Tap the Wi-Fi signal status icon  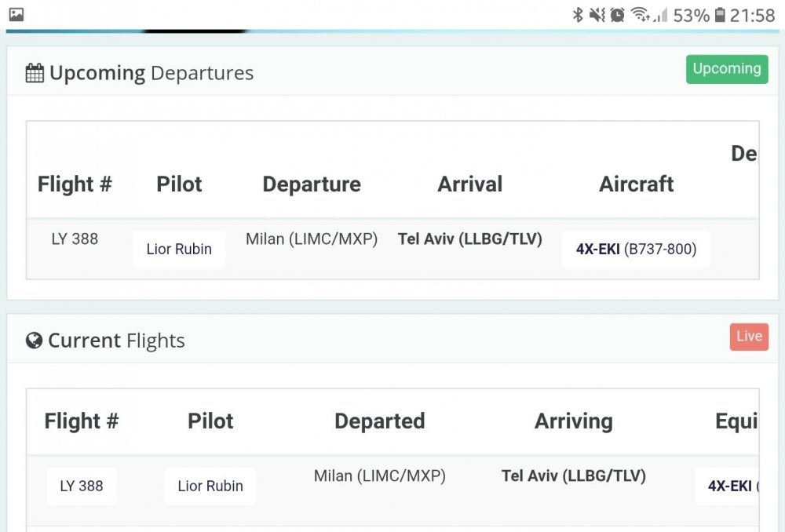[x=641, y=15]
